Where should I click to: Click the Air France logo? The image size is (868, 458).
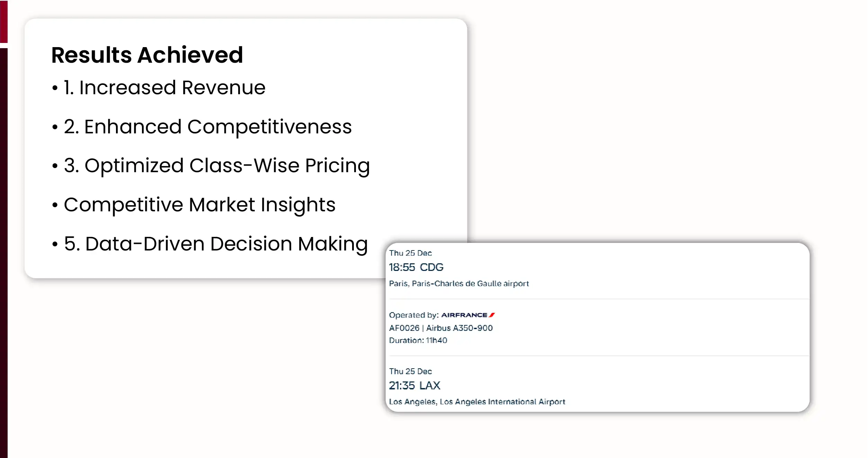pos(468,315)
